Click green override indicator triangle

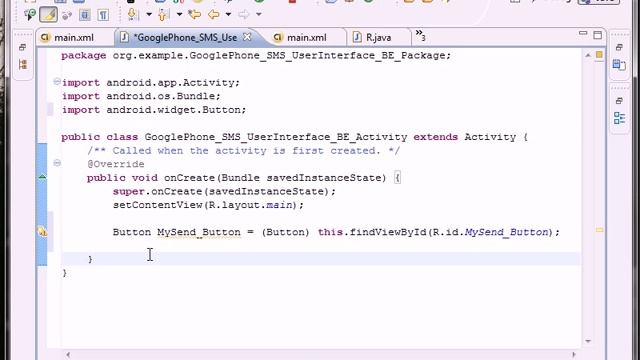42,177
